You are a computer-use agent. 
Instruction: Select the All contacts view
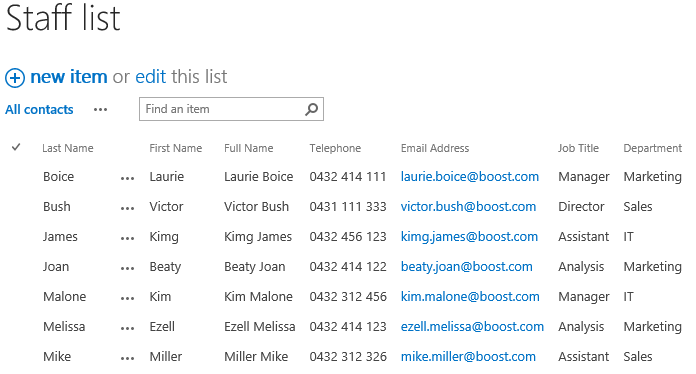click(x=39, y=110)
